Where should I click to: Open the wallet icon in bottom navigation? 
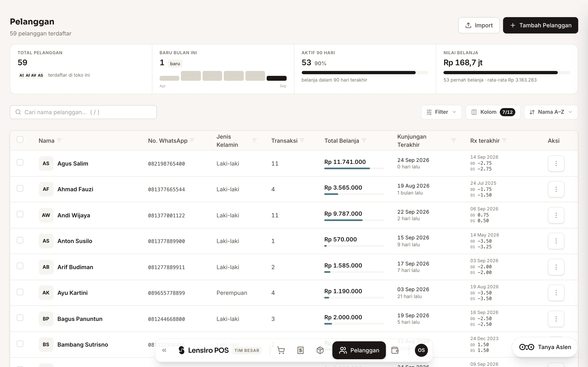pos(395,350)
